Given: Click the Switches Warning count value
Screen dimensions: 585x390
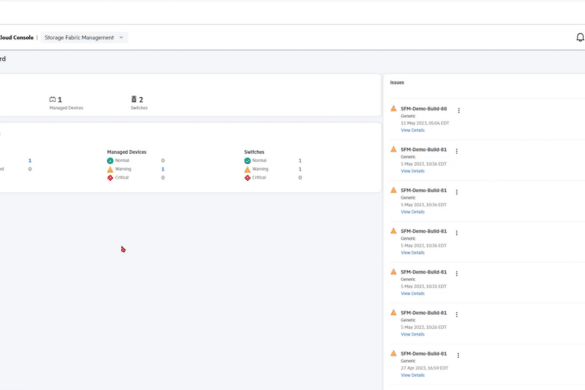Looking at the screenshot, I should pyautogui.click(x=300, y=169).
